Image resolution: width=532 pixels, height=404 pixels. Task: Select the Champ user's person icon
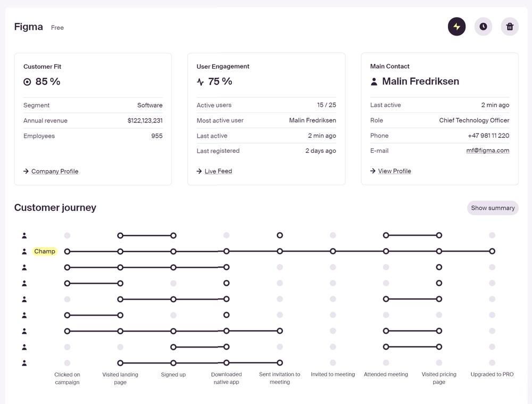[24, 251]
